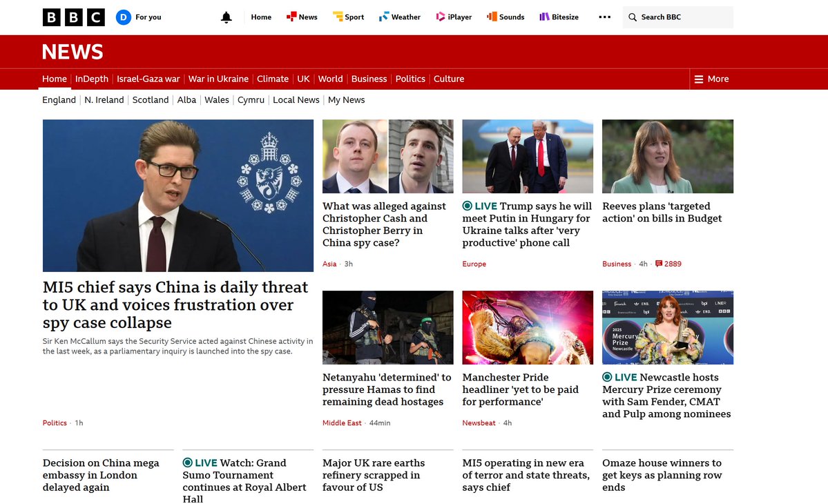The height and width of the screenshot is (504, 828).
Task: Open the War in Ukraine section
Action: (218, 79)
